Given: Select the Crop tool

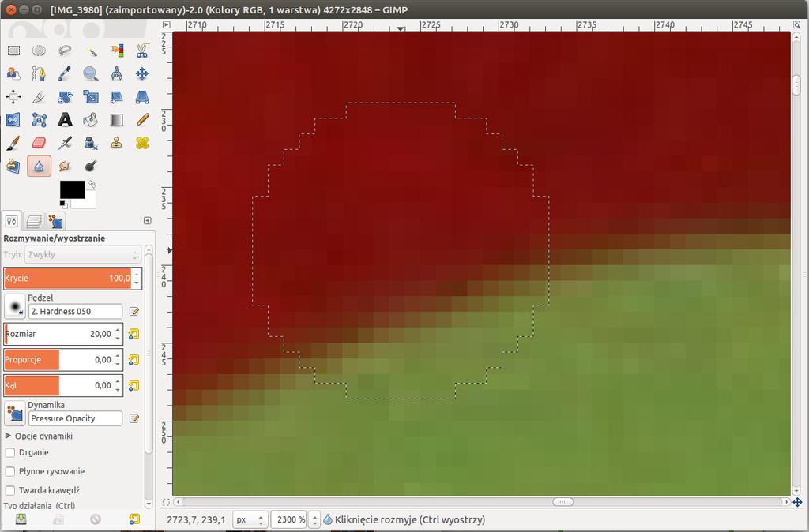Looking at the screenshot, I should pos(39,97).
